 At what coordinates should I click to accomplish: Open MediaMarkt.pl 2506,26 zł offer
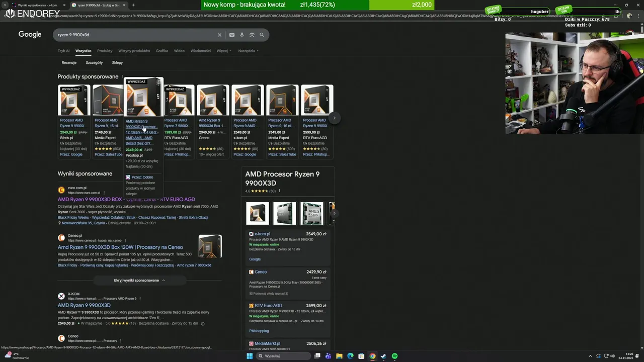click(x=288, y=344)
